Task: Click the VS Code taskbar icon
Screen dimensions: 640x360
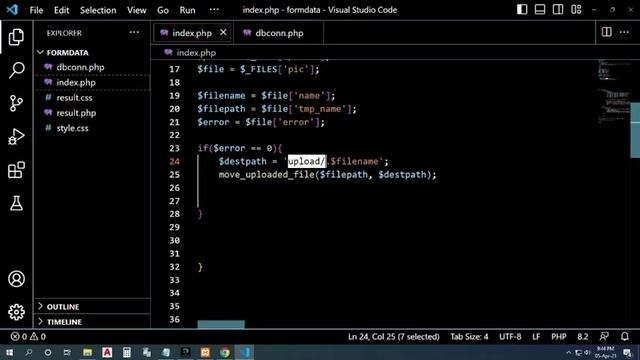Action: (x=245, y=352)
